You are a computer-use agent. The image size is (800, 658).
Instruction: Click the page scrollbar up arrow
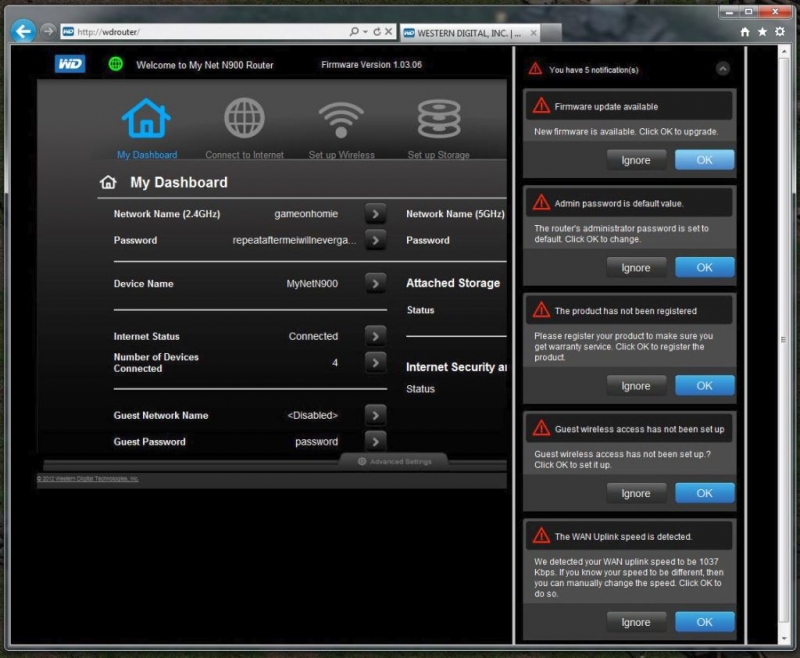(x=784, y=52)
